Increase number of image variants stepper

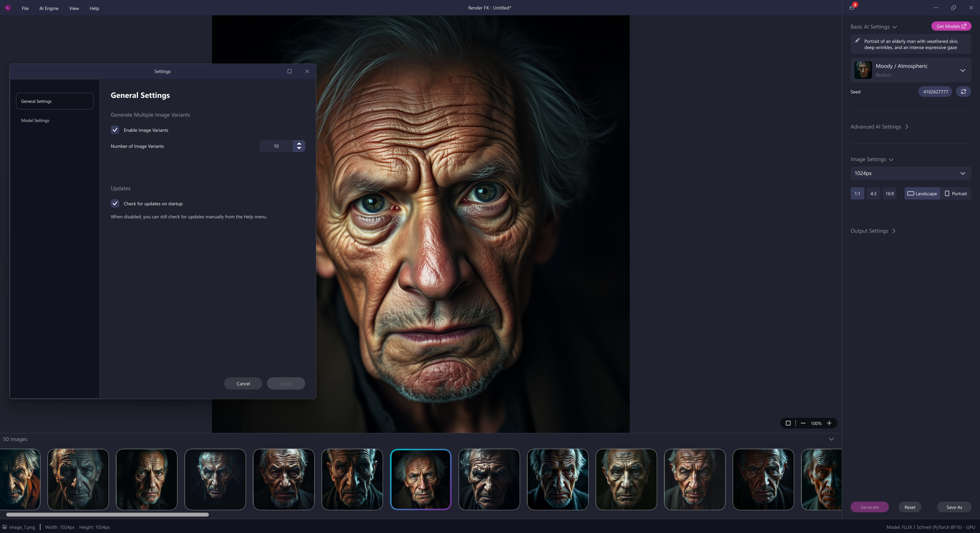(x=299, y=144)
